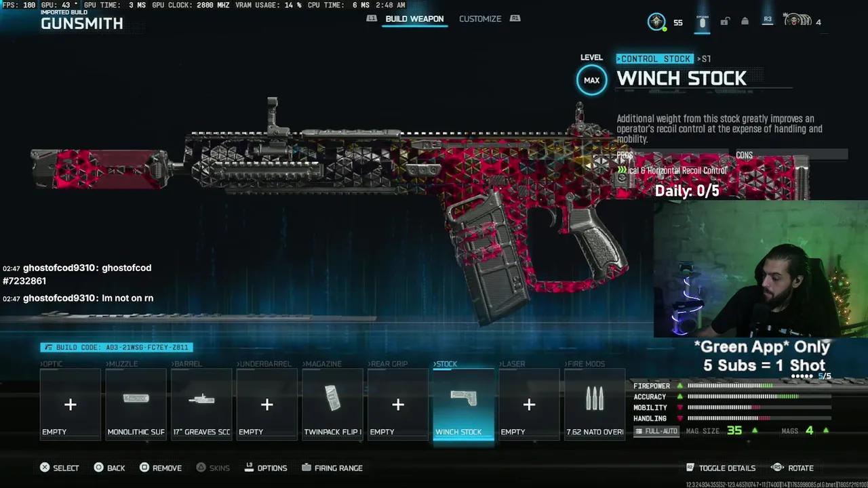868x488 pixels.
Task: Click the Daily: 0/5 overlay text
Action: point(687,190)
